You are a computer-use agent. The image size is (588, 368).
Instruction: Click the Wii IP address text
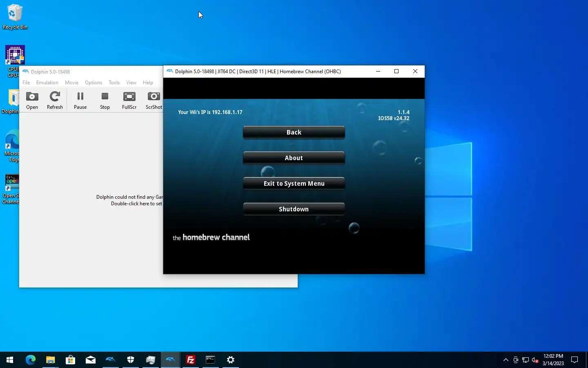click(210, 112)
